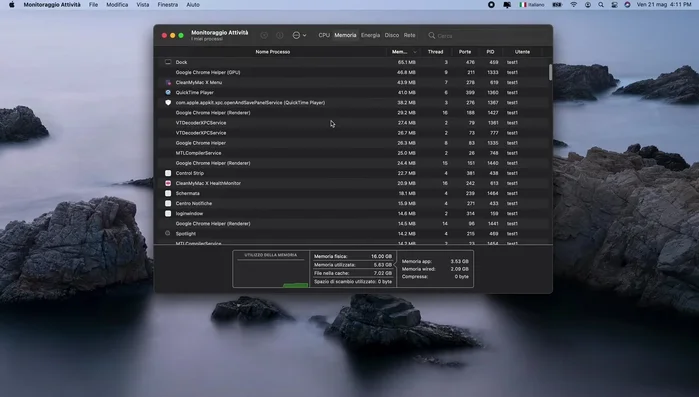This screenshot has width=699, height=397.
Task: Click the openAndSavePanelService shield icon
Action: [x=168, y=102]
